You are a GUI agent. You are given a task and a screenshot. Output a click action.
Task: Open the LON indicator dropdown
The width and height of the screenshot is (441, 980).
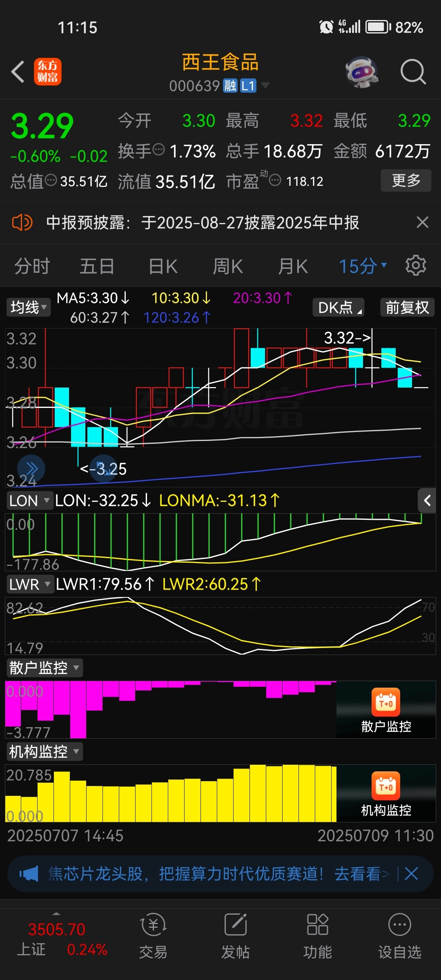click(29, 501)
